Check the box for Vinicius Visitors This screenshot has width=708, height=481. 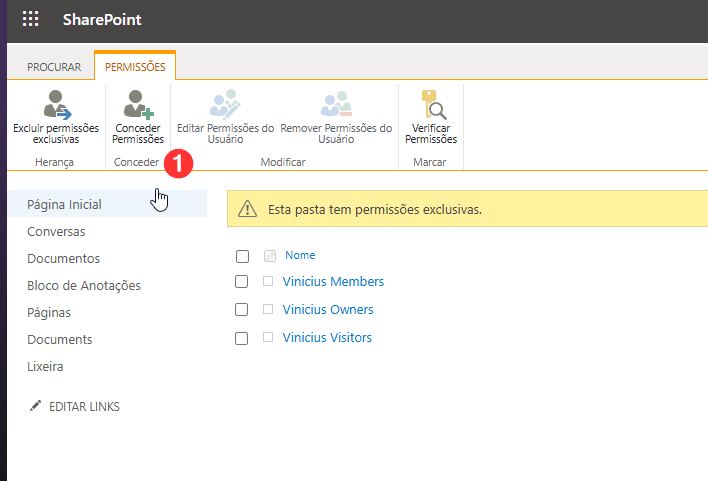242,338
